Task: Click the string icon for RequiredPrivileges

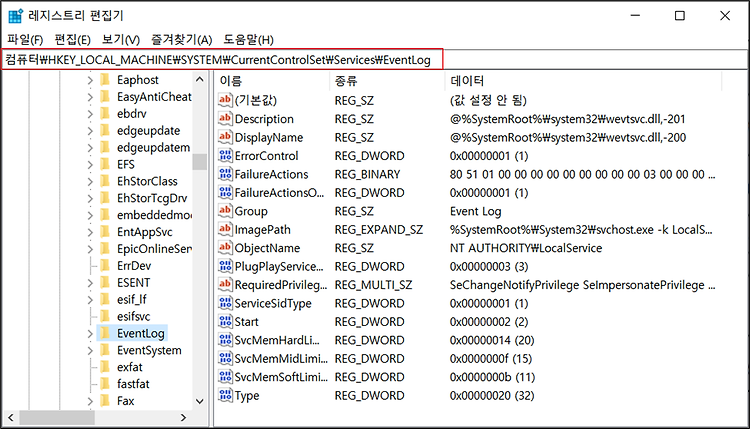Action: pos(225,285)
